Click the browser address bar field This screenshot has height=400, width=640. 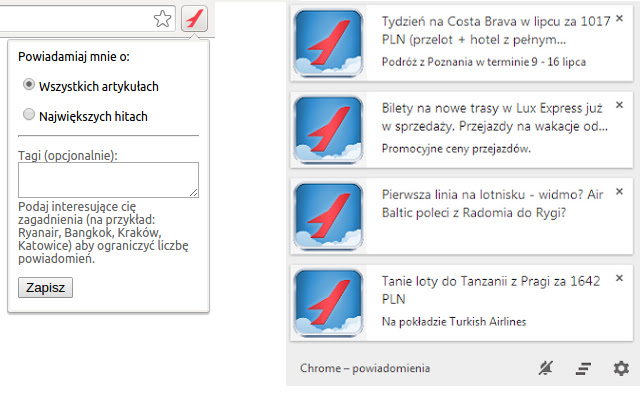click(88, 19)
